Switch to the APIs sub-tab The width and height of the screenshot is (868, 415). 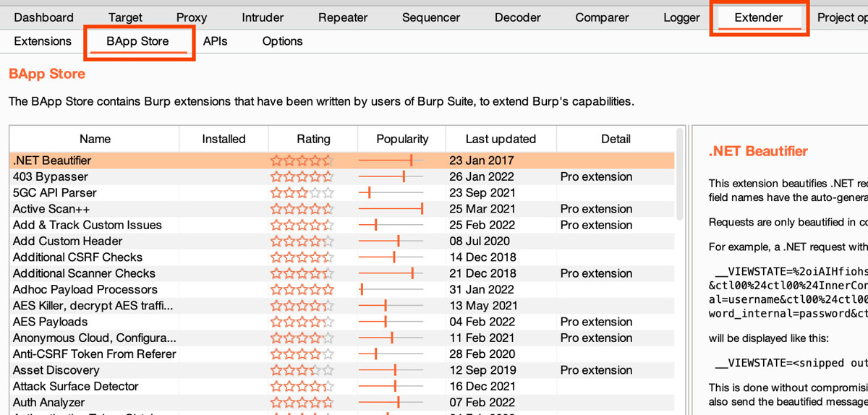click(215, 41)
